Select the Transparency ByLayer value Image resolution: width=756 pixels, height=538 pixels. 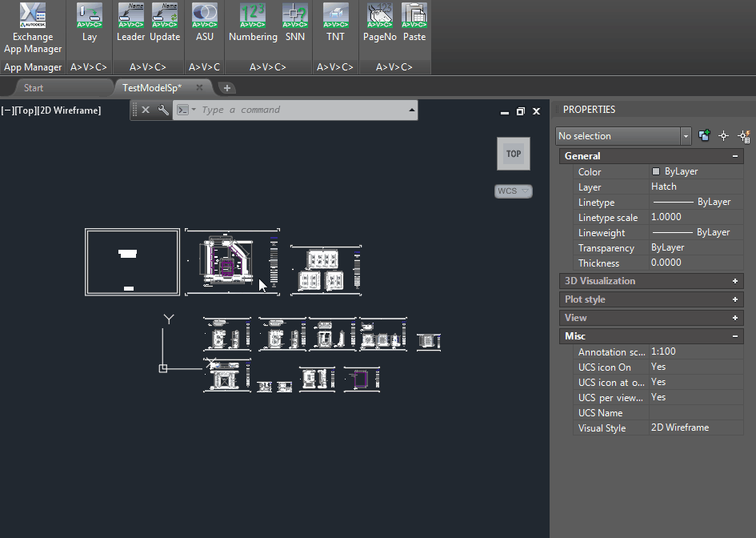click(x=696, y=247)
